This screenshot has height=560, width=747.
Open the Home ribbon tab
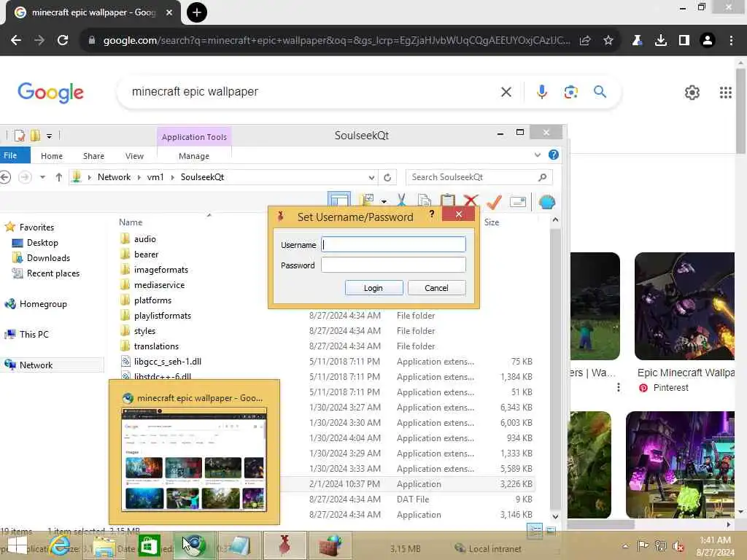point(52,156)
